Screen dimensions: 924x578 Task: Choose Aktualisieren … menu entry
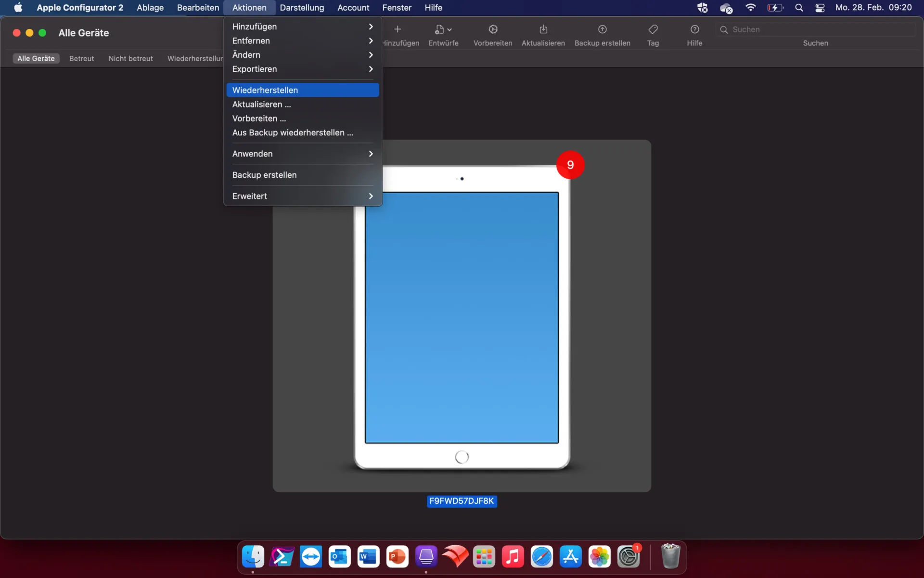303,104
